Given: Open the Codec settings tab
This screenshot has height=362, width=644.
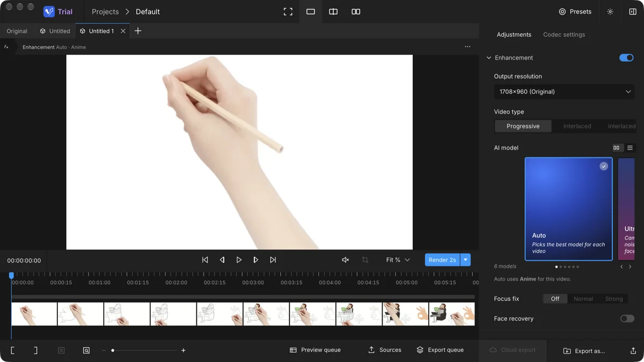Looking at the screenshot, I should pyautogui.click(x=564, y=34).
